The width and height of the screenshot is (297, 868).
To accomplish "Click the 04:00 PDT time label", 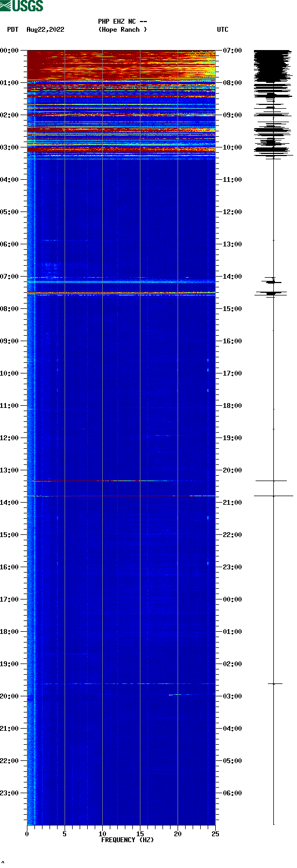I will (x=9, y=180).
